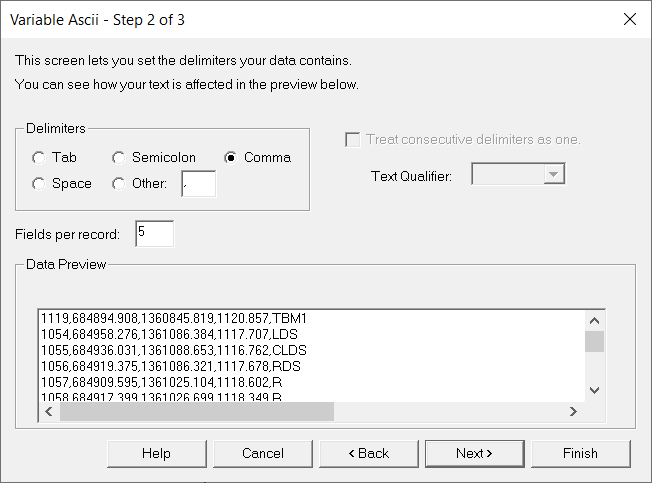Screen dimensions: 652x483
Task: Click the Other delimiter text box
Action: point(198,184)
